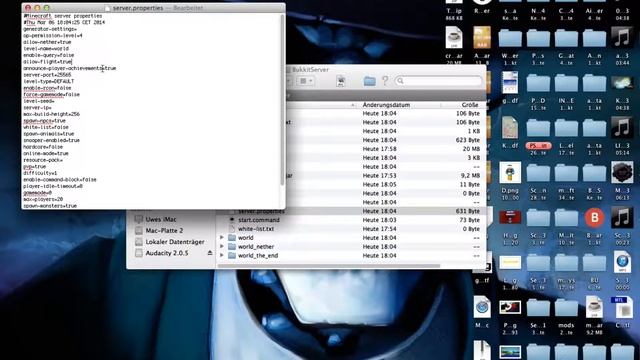Select start.command file in Finder list
The height and width of the screenshot is (360, 640).
coord(259,220)
